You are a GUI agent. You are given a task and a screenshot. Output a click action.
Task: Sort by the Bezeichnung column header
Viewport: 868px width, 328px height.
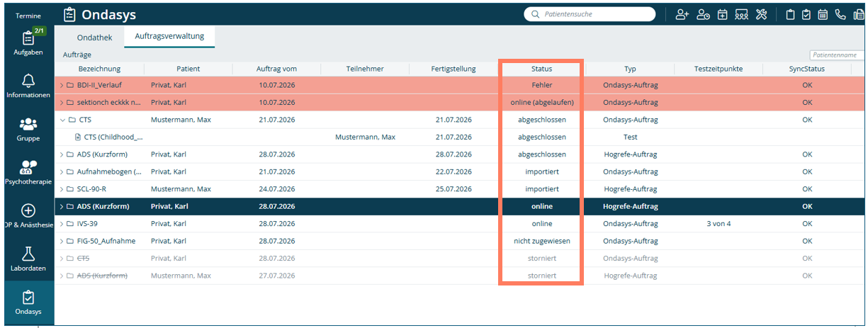[x=99, y=69]
